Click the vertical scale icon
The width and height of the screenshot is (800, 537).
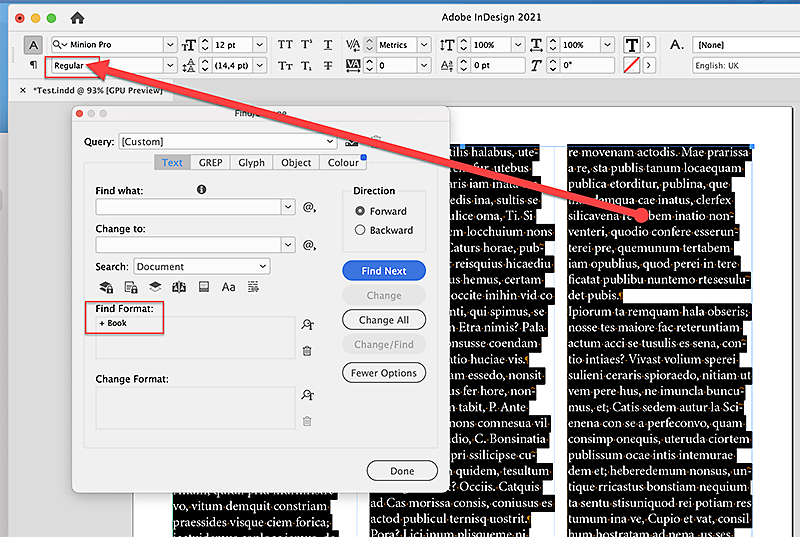447,45
